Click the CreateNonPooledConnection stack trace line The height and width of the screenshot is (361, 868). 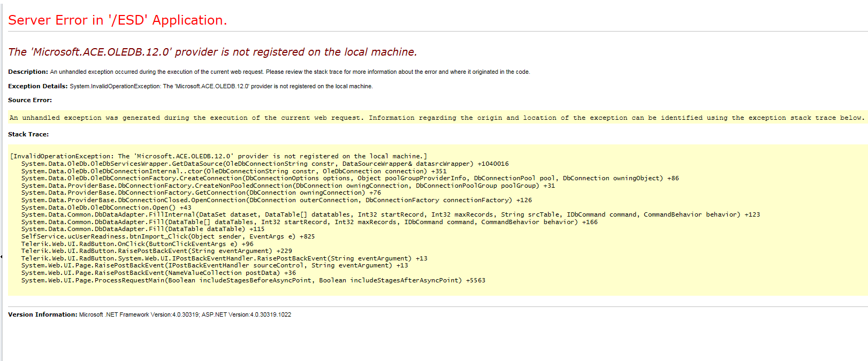pyautogui.click(x=288, y=186)
